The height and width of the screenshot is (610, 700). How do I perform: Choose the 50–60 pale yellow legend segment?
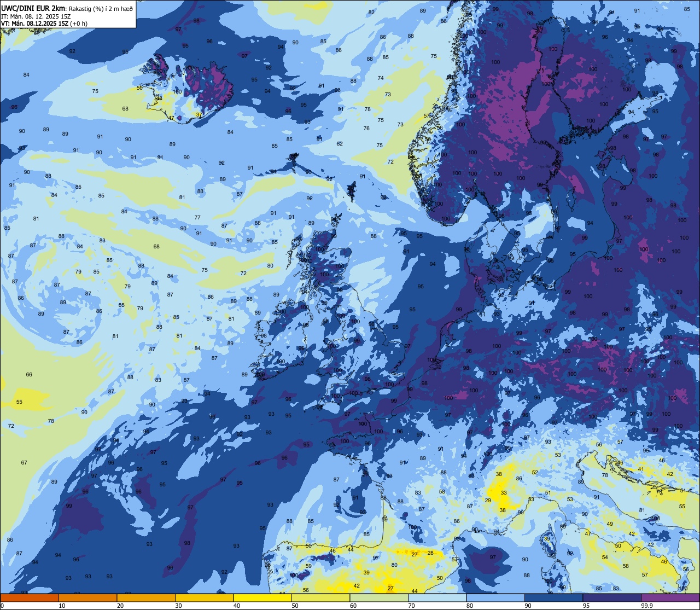(x=320, y=597)
